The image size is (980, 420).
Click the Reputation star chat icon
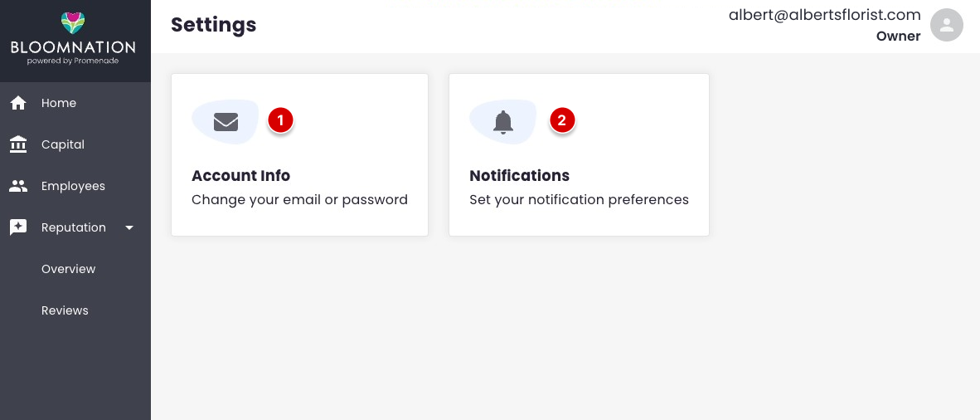tap(18, 227)
